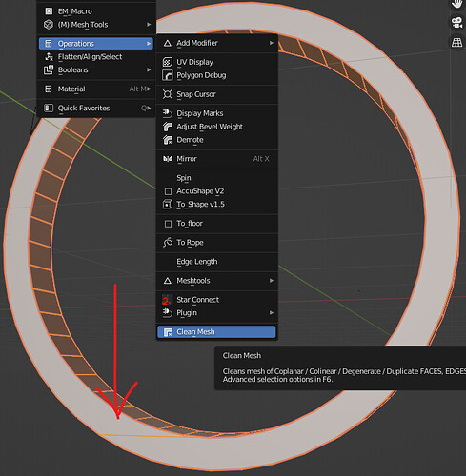
Task: Click the Quick Favorites icon
Action: pos(49,109)
